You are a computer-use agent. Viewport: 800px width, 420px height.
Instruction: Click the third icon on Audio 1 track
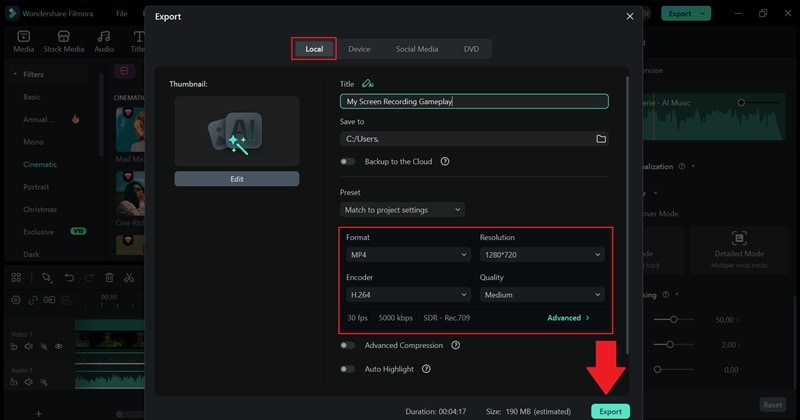[x=44, y=382]
